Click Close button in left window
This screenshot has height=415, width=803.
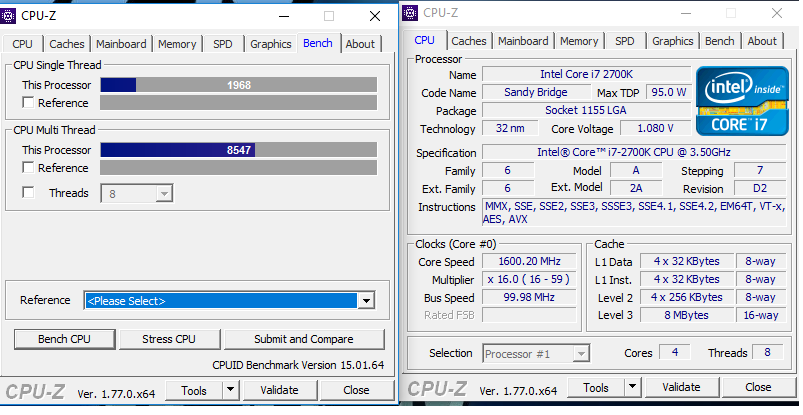click(x=356, y=390)
